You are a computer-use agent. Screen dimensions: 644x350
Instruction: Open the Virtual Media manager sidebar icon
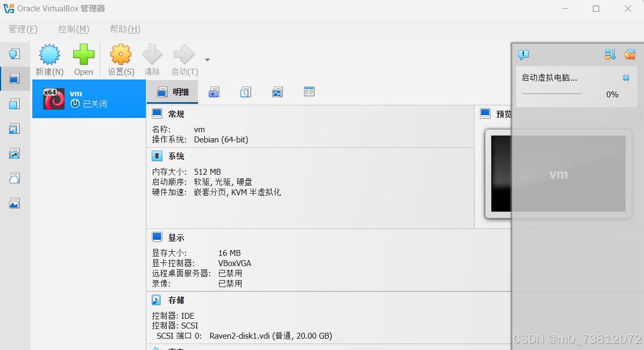15,129
